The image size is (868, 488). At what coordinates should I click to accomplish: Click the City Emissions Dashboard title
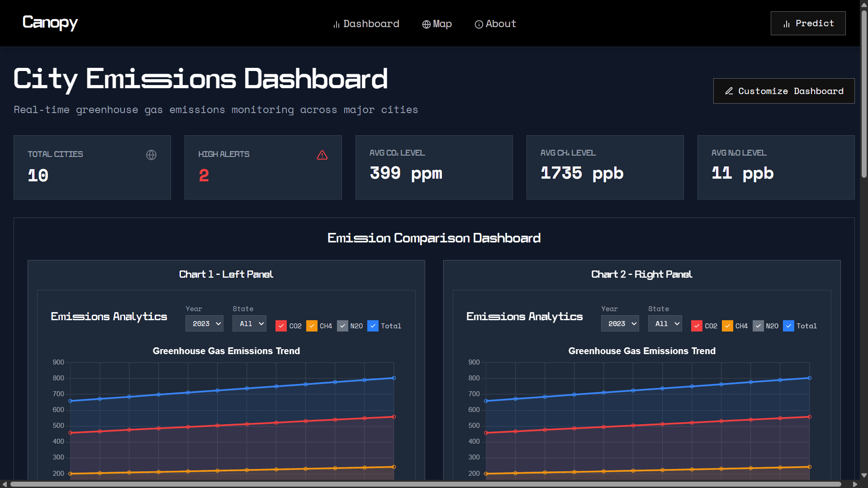click(200, 79)
